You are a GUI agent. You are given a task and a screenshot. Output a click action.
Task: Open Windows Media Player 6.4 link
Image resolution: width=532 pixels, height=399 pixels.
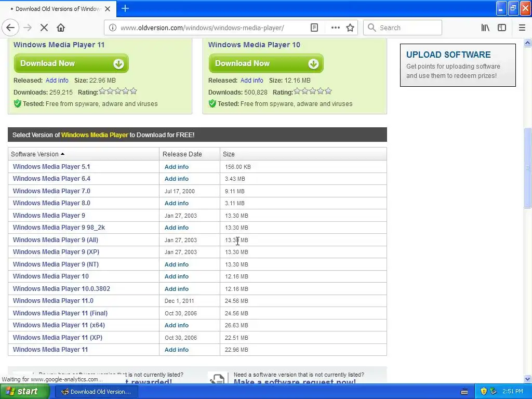pos(51,179)
